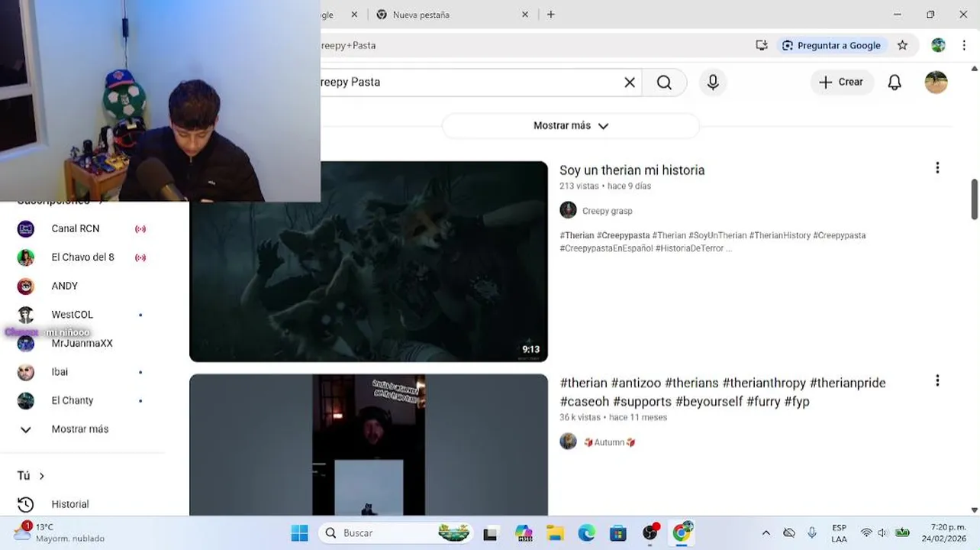
Task: Click Autumn channel avatar
Action: [568, 442]
